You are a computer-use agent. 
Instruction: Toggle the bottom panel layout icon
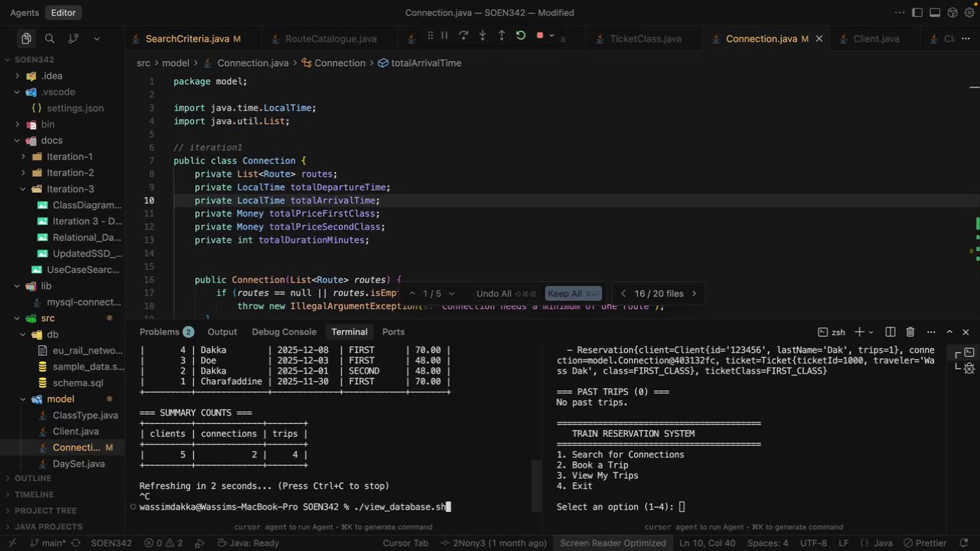point(935,13)
